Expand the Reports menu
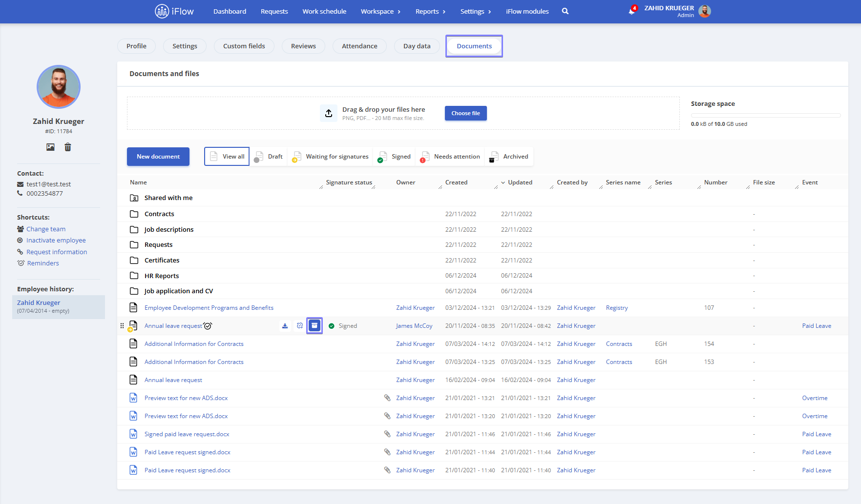Screen dimensions: 861x504 430,11
